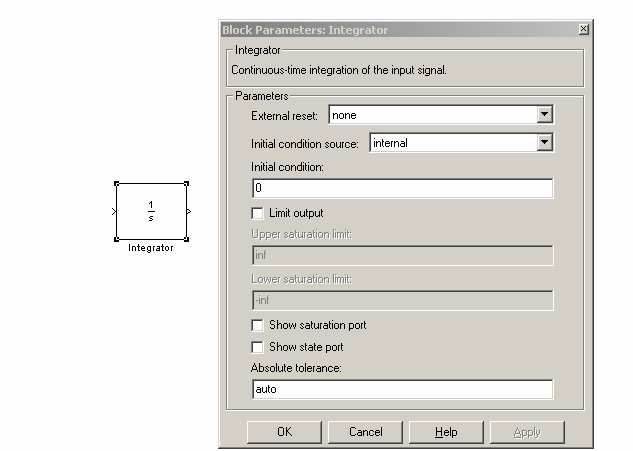This screenshot has height=451, width=633.
Task: Click the Integrator block's input port arrow
Action: click(113, 211)
